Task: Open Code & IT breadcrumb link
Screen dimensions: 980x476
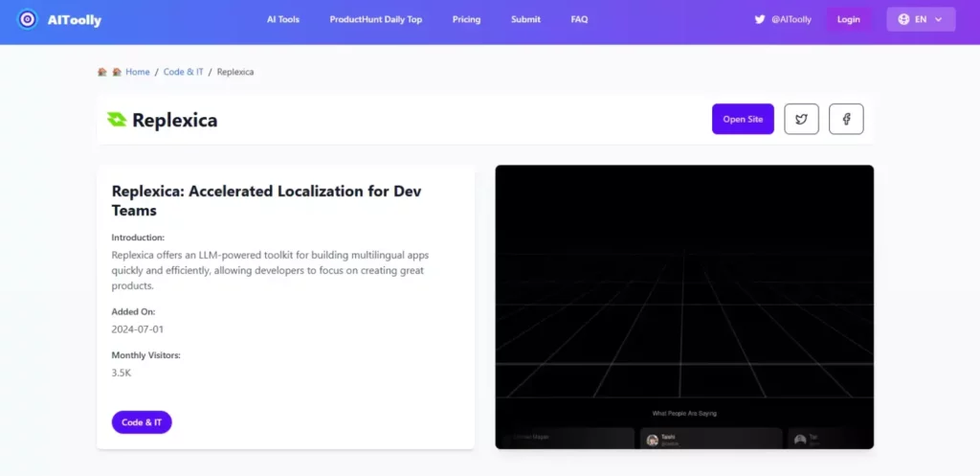Action: pyautogui.click(x=183, y=72)
